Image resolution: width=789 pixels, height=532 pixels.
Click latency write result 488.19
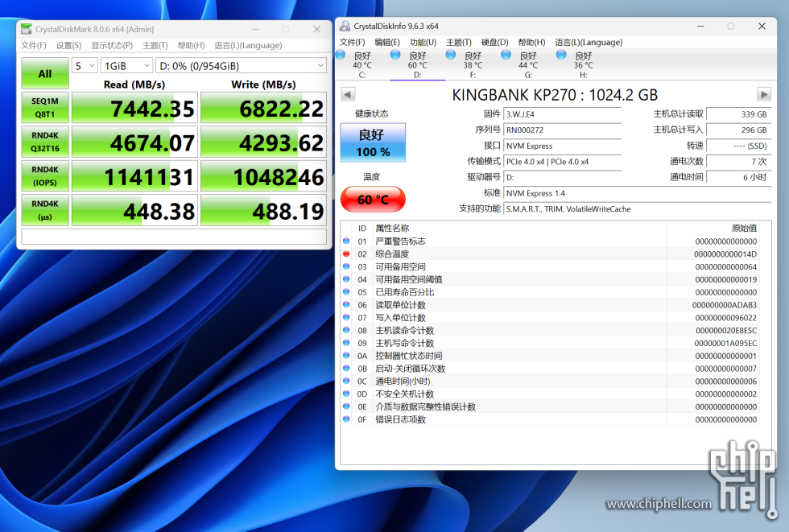[x=264, y=210]
